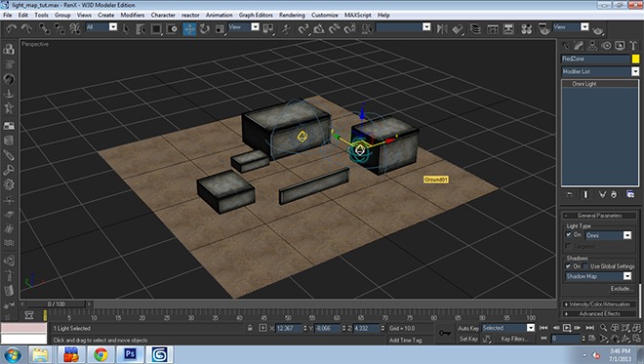This screenshot has height=364, width=644.
Task: Open the Create panel tab
Action: 566,46
